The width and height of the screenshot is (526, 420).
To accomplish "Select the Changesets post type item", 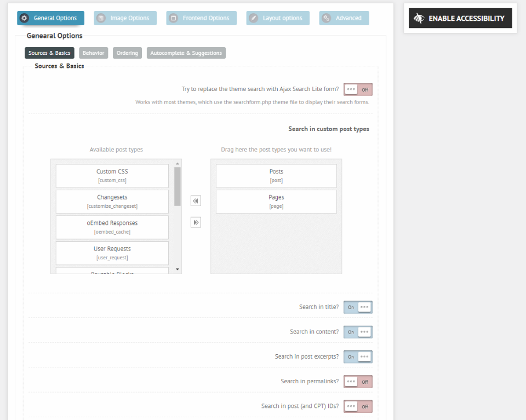I will coord(112,201).
